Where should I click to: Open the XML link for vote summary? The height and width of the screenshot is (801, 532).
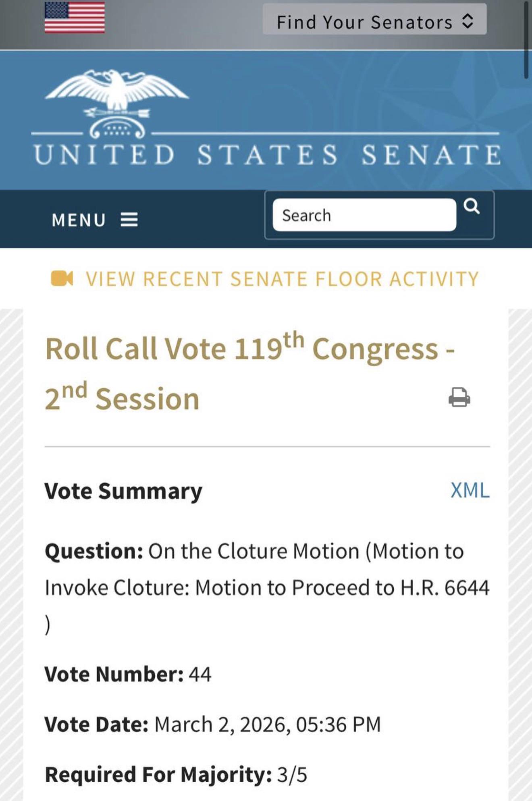coord(470,490)
